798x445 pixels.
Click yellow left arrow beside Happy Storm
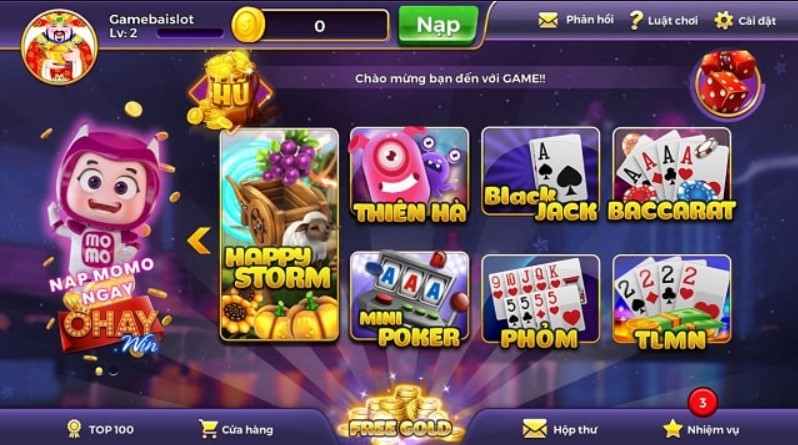coord(198,240)
